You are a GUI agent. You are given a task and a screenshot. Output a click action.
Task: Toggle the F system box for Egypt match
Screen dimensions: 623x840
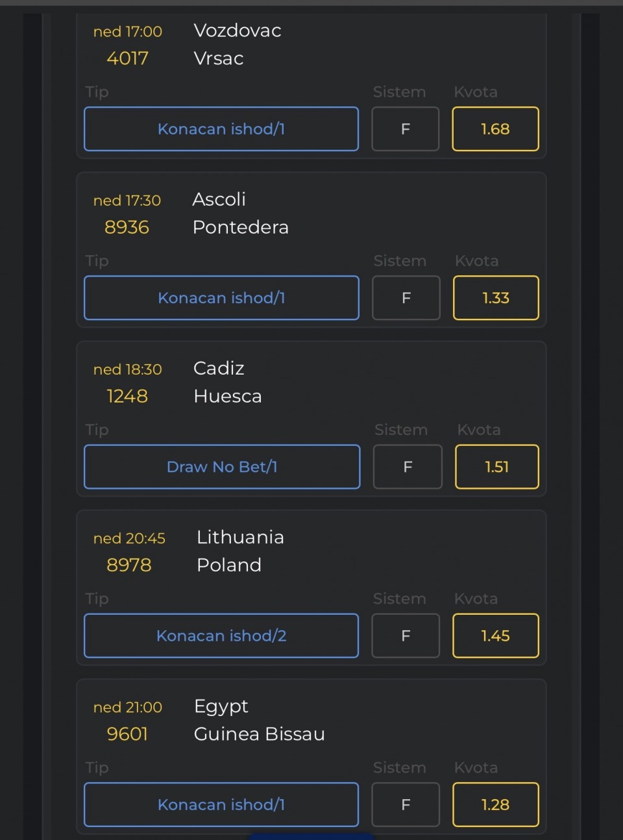click(406, 804)
